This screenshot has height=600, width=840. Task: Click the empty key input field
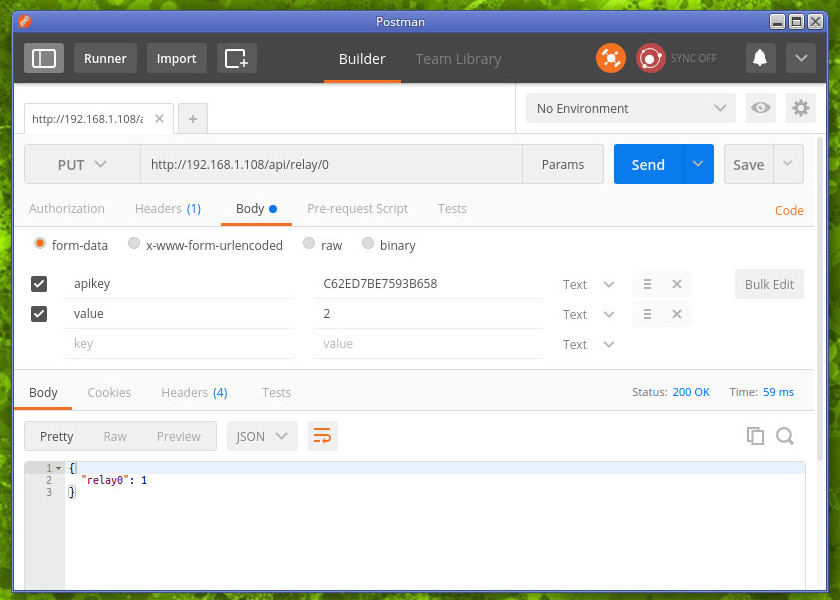(179, 344)
